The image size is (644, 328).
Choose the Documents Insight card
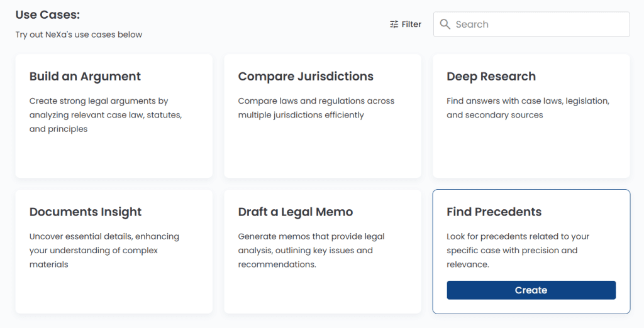pos(114,251)
